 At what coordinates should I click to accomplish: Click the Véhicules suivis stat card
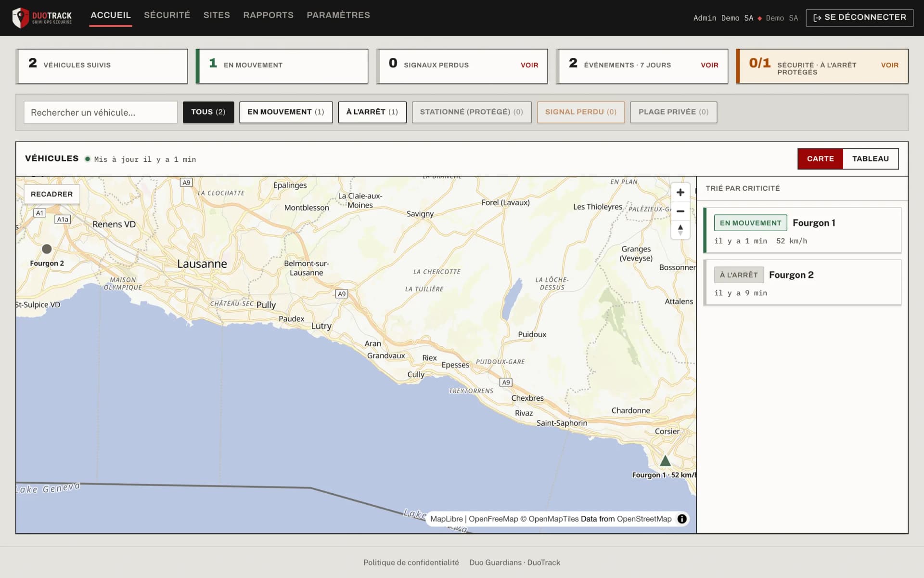click(x=102, y=66)
